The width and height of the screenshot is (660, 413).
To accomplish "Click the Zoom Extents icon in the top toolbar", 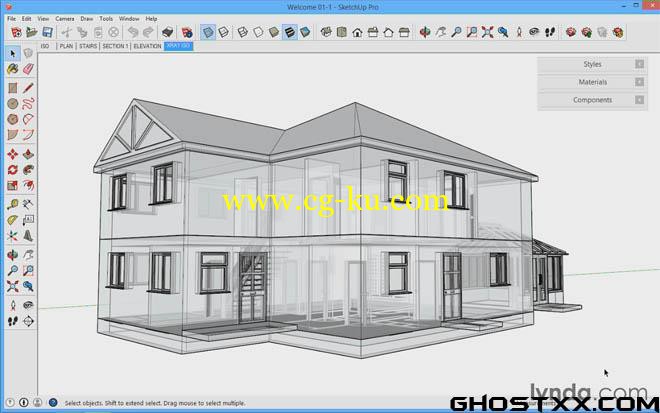I will pos(487,32).
